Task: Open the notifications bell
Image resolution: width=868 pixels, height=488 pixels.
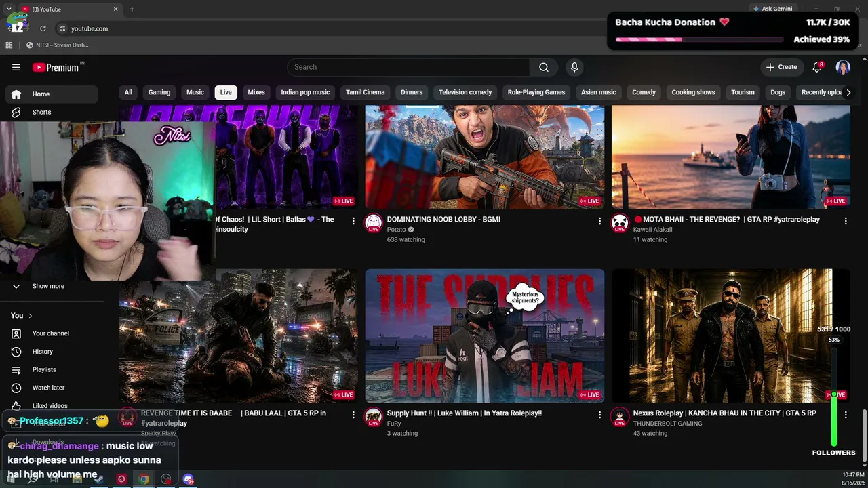Action: (817, 67)
